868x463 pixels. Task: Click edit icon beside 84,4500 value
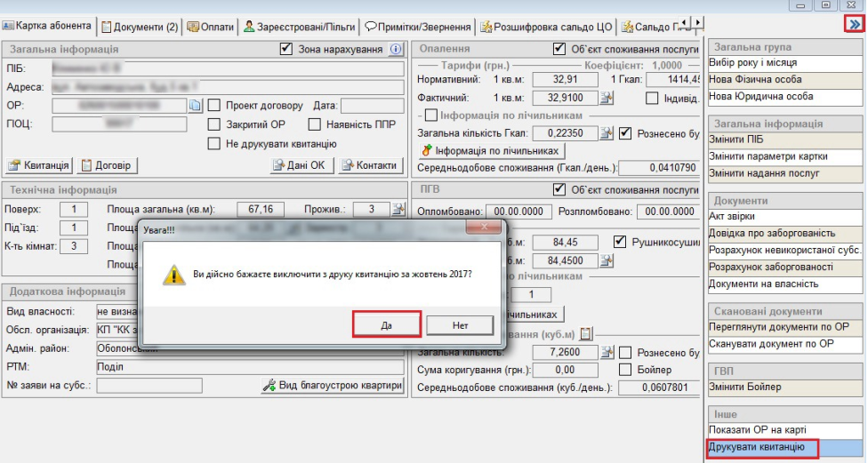point(609,260)
